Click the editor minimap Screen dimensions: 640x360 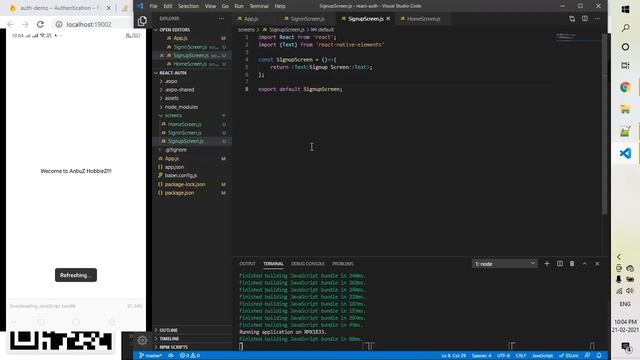click(578, 38)
